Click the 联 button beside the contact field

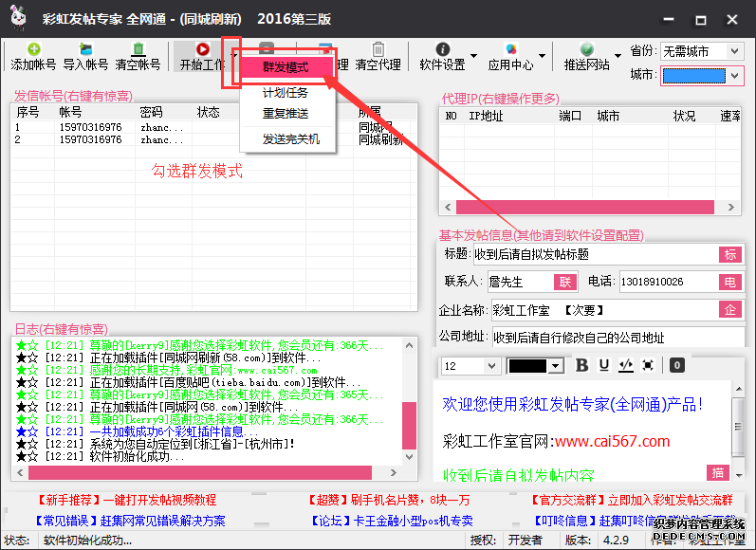(x=565, y=282)
